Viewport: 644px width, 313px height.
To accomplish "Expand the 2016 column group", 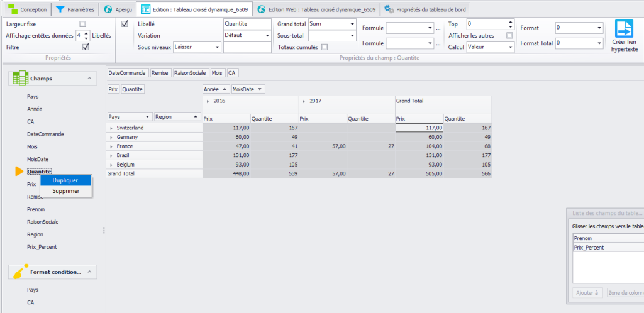I will tap(207, 101).
